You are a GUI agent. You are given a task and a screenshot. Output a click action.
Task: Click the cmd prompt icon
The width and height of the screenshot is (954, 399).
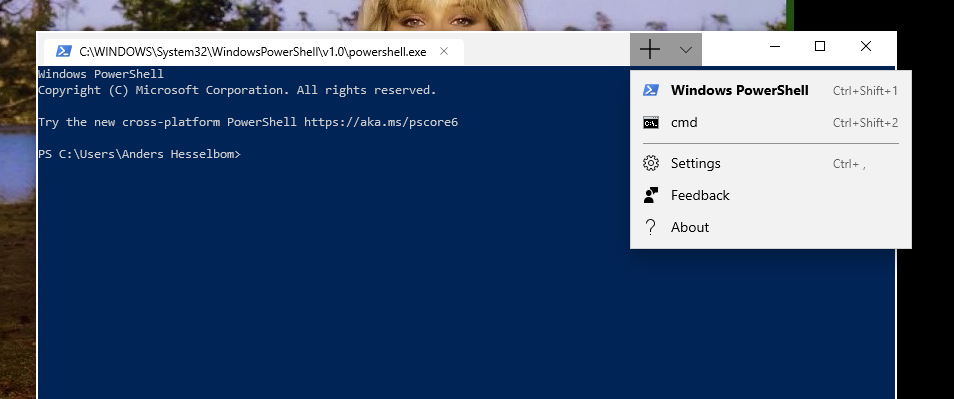(651, 123)
